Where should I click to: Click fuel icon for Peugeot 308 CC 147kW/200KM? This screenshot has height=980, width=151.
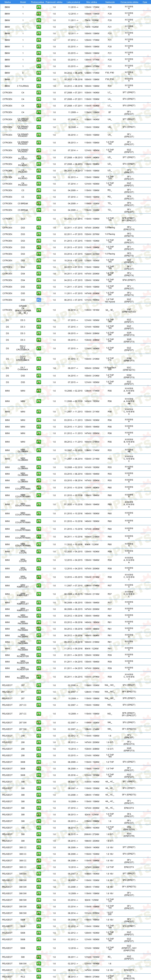(39, 867)
